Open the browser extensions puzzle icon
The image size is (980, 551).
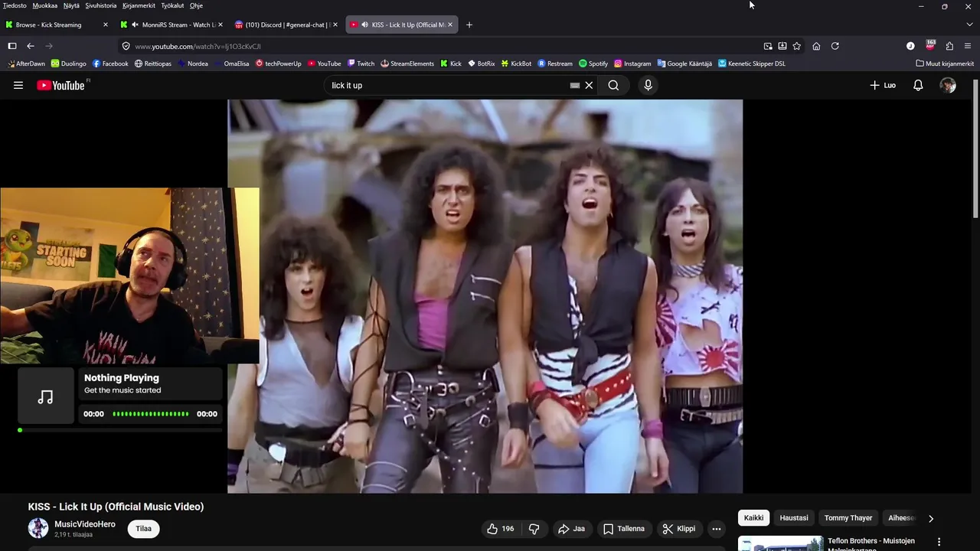[x=949, y=46]
